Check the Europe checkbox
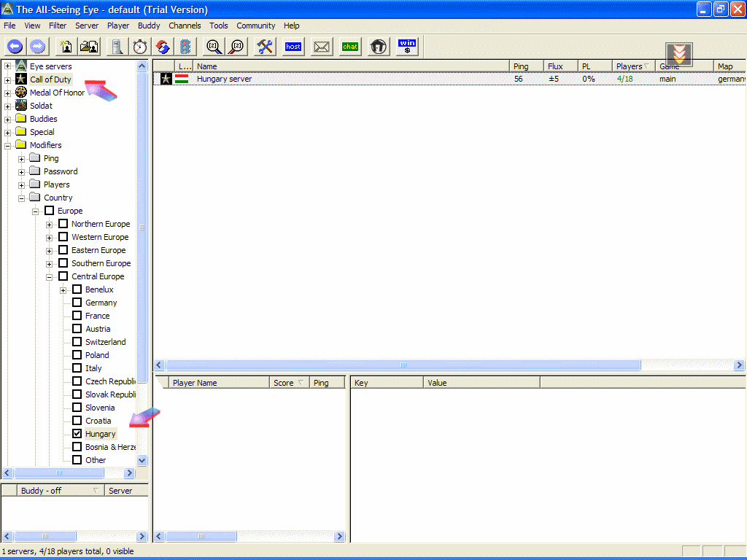This screenshot has height=560, width=747. click(49, 211)
